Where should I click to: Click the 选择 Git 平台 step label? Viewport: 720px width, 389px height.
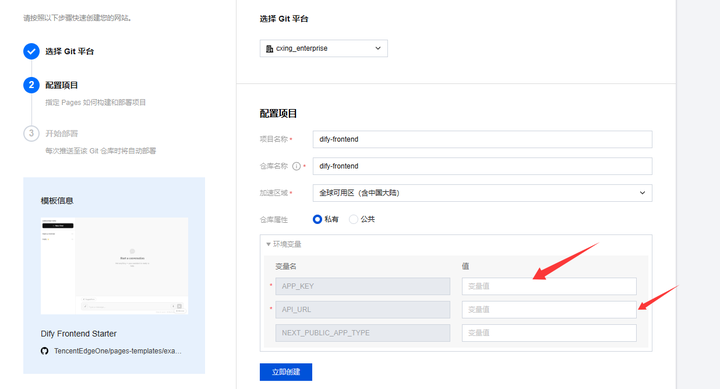pos(69,51)
